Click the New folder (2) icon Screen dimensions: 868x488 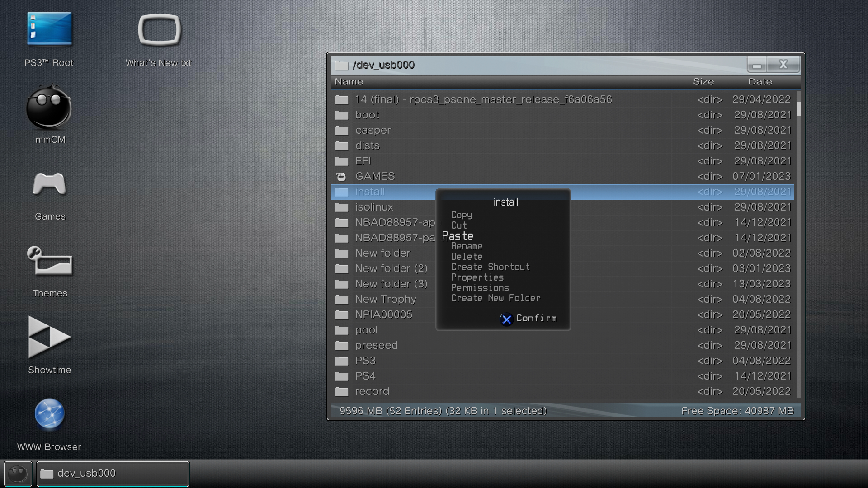point(342,268)
